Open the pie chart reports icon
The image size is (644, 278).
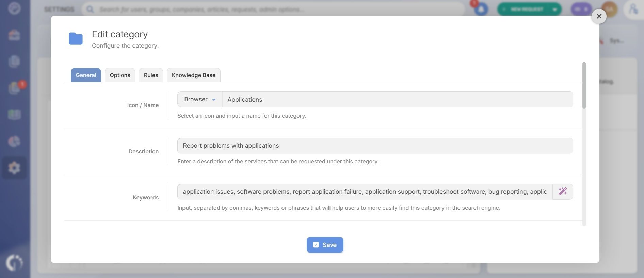(14, 141)
